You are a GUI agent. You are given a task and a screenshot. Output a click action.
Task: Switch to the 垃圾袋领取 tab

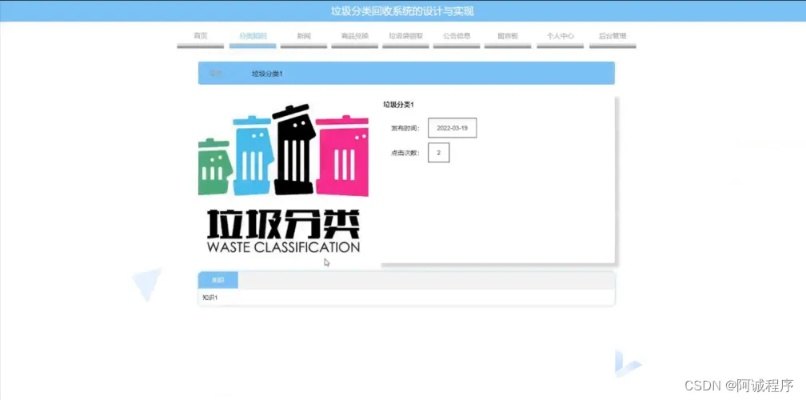406,36
